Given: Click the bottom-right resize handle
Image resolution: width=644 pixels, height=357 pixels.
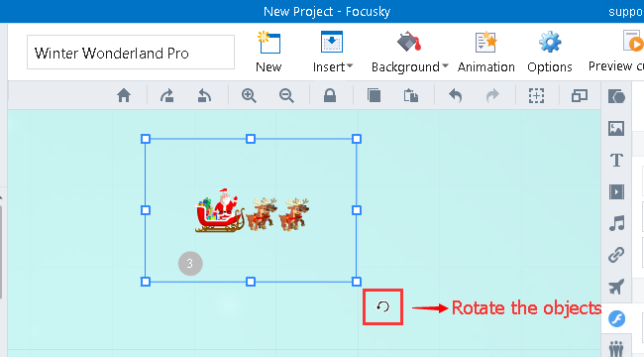Looking at the screenshot, I should [357, 282].
